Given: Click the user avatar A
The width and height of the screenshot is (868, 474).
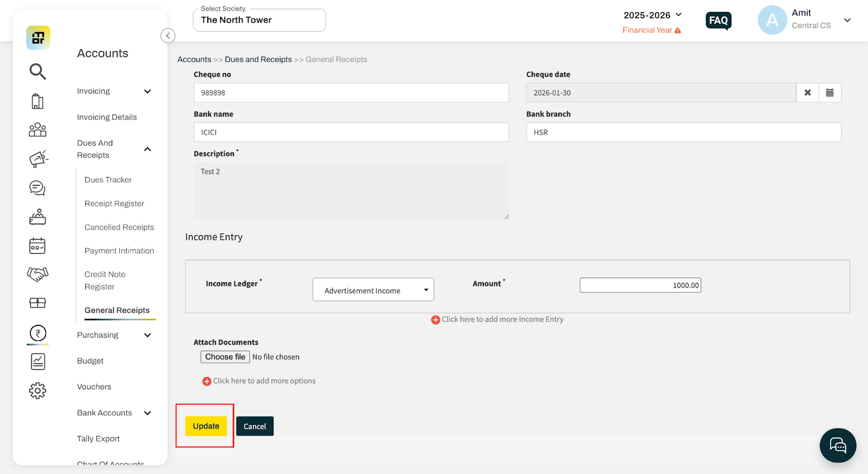Looking at the screenshot, I should tap(772, 20).
